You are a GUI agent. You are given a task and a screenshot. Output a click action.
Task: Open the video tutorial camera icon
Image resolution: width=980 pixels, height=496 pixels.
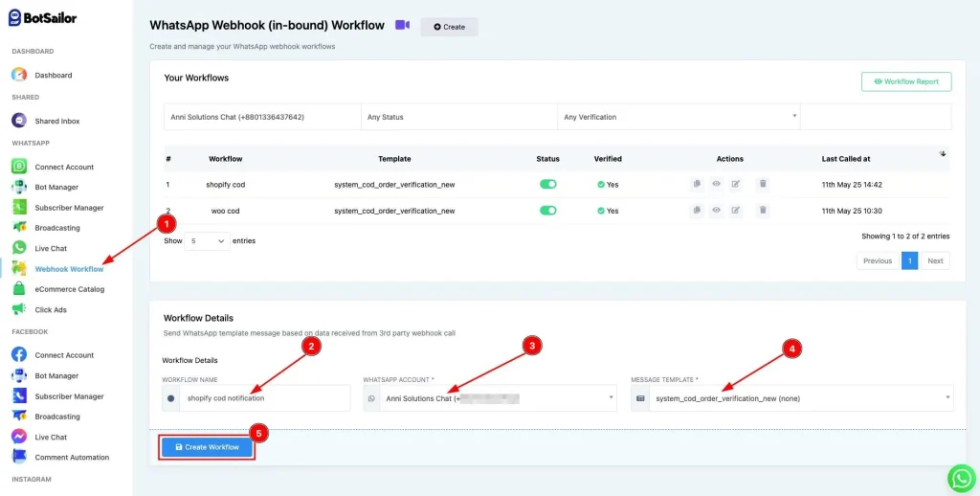point(403,25)
